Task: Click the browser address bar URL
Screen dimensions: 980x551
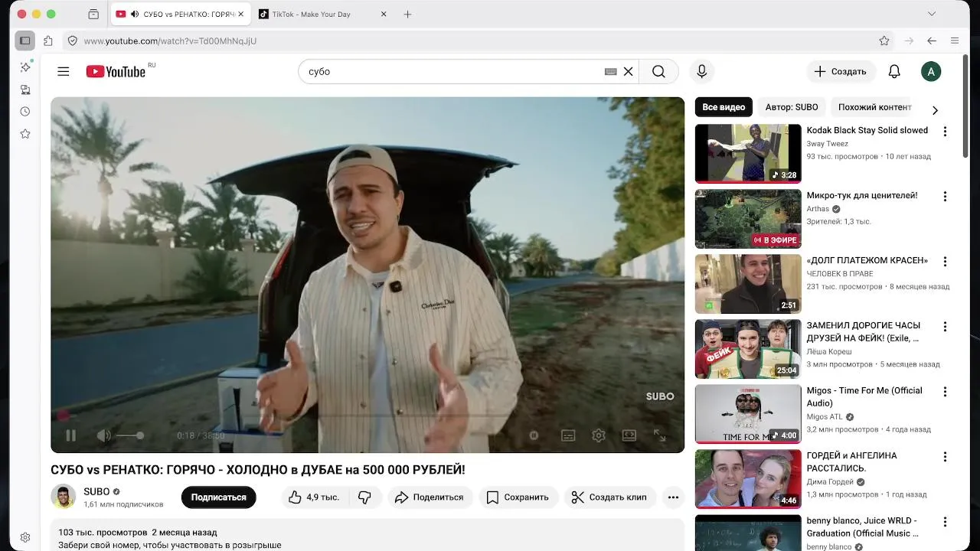Action: (170, 41)
